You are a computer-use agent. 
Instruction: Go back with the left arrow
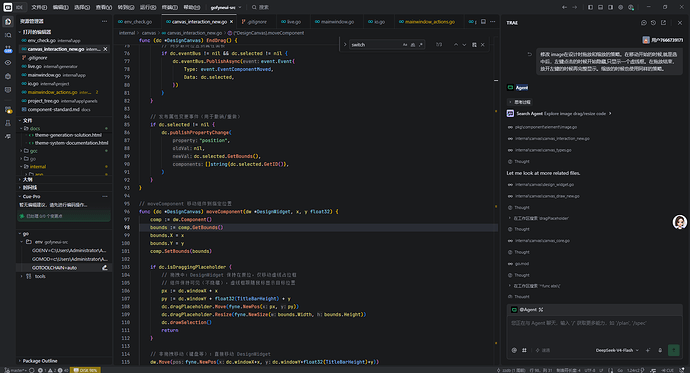[564, 7]
